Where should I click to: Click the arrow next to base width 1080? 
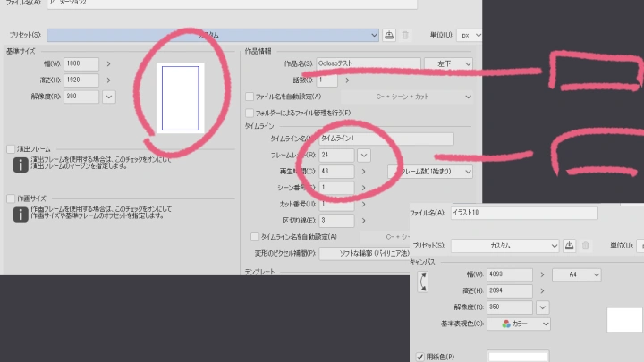pos(108,63)
